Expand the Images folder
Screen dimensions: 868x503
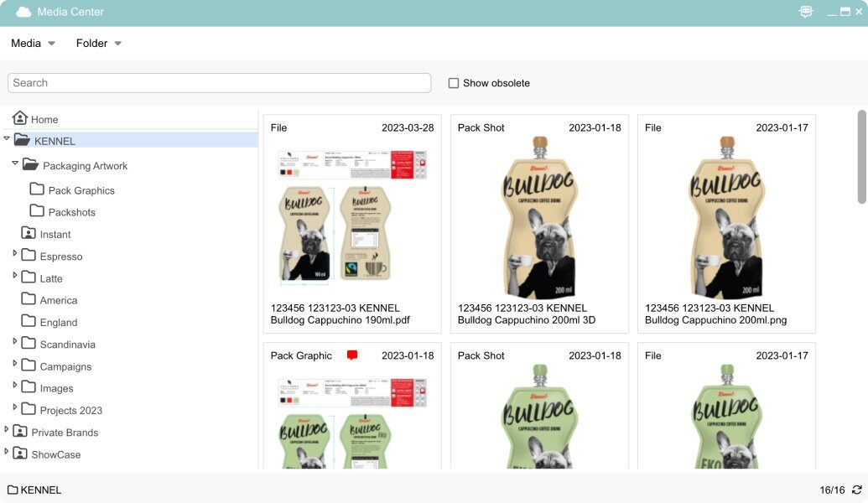coord(15,385)
